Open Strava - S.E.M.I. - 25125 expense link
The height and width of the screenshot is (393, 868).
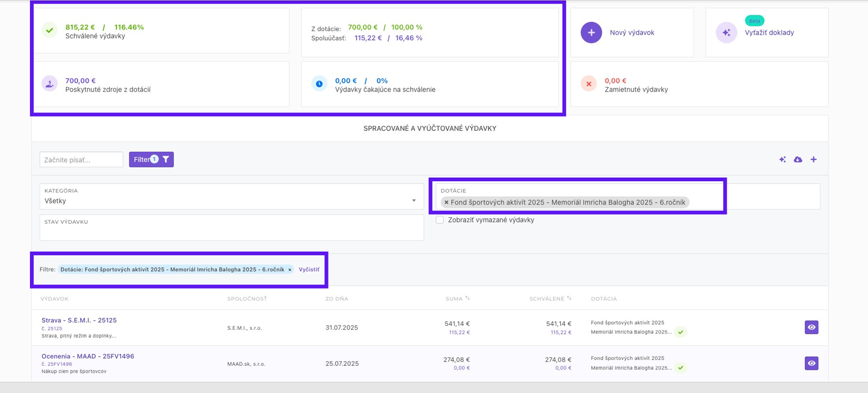click(x=79, y=320)
